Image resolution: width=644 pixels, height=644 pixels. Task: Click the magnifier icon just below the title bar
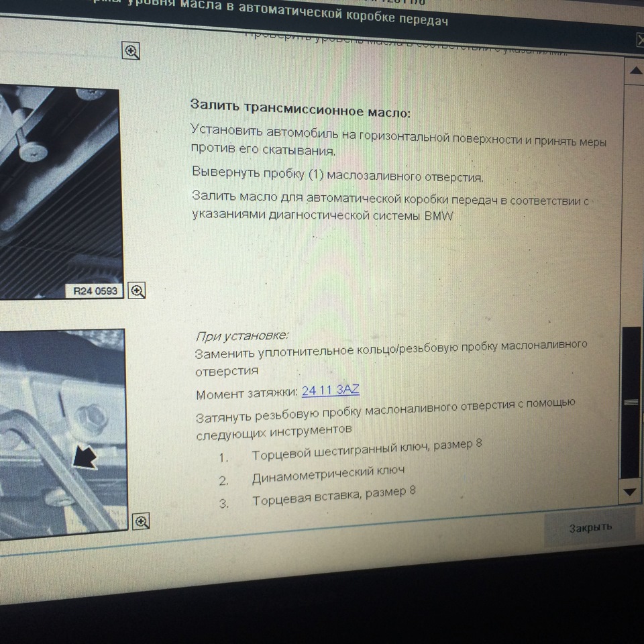[x=131, y=51]
